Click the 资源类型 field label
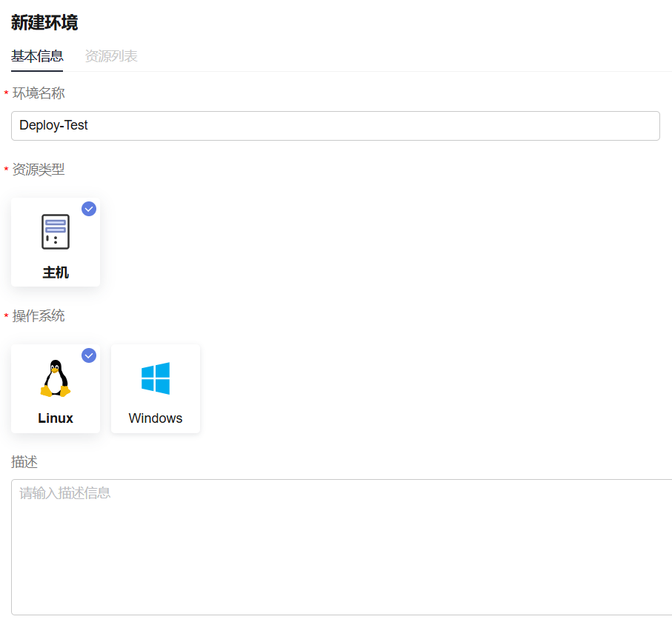Viewport: 672px width, 622px height. tap(39, 170)
